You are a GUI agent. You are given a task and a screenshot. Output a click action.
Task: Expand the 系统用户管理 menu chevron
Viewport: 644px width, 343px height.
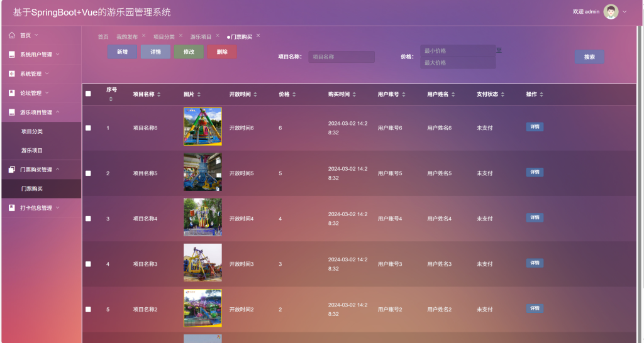57,54
